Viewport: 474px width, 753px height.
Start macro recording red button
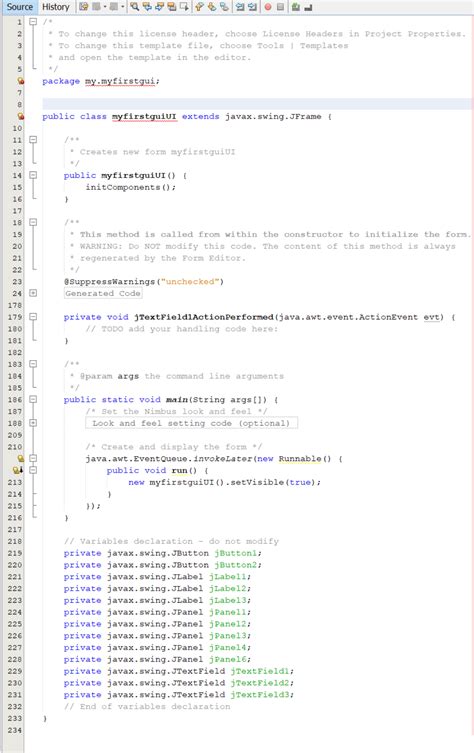point(267,7)
